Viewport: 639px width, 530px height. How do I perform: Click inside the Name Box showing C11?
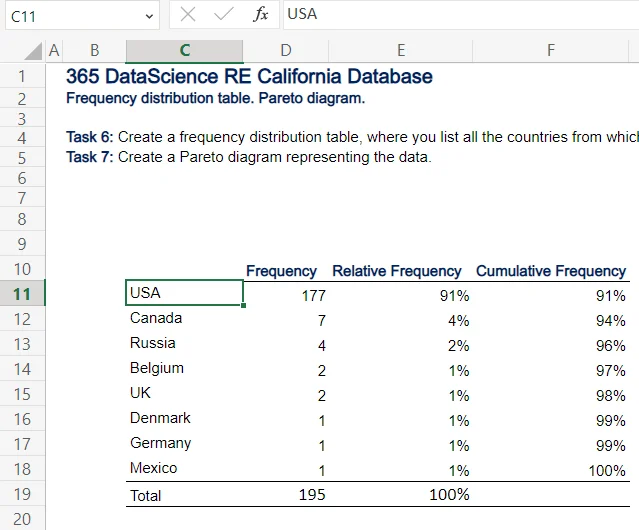(x=70, y=16)
